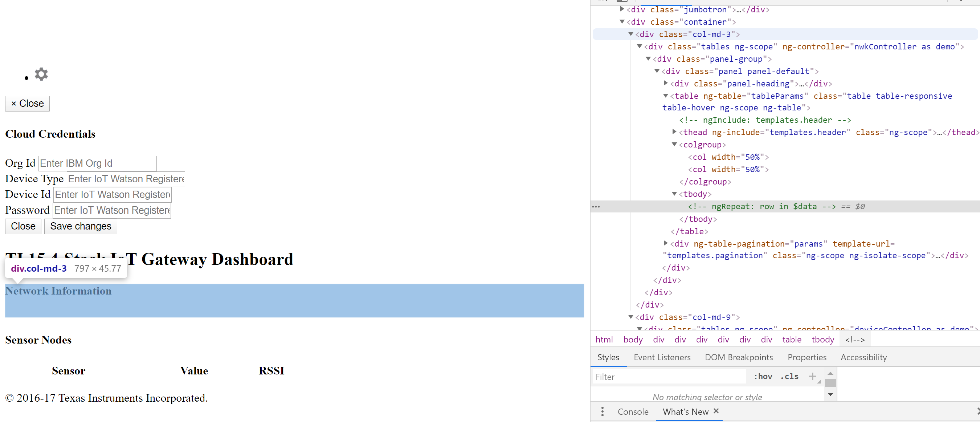
Task: Switch to Event Listeners tab
Action: tap(662, 357)
